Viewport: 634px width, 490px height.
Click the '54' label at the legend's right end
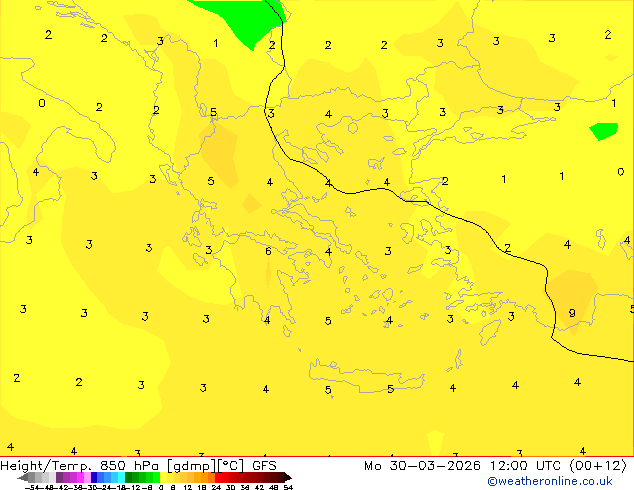tap(288, 487)
